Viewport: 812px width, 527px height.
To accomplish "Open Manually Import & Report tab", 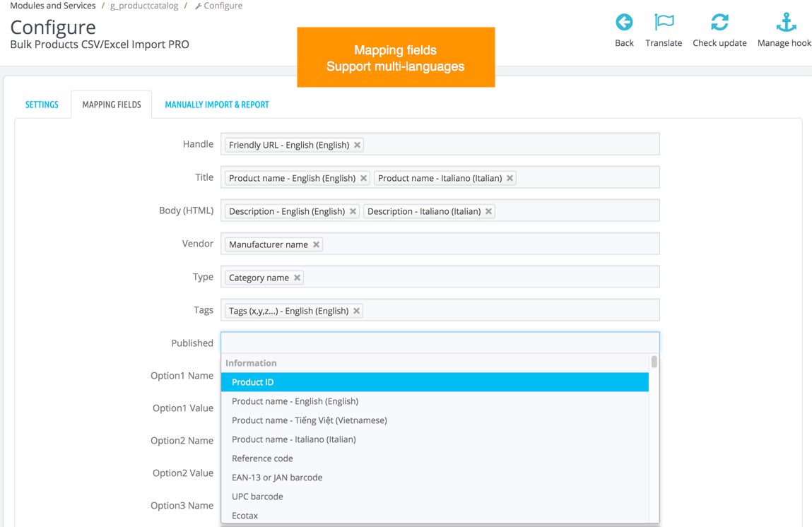I will point(217,105).
